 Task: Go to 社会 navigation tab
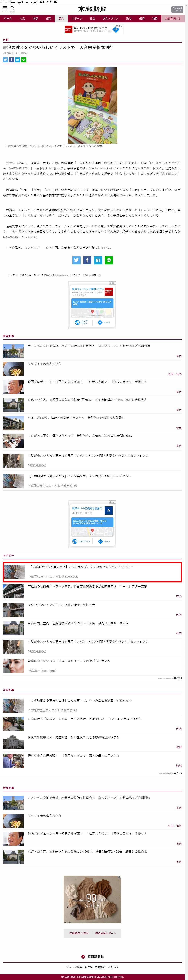93,18
